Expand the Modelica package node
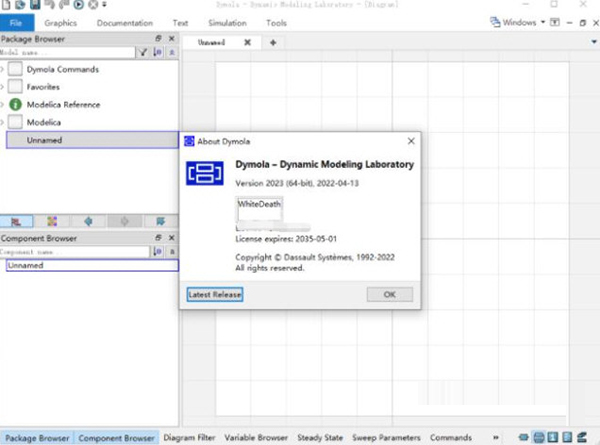This screenshot has height=445, width=600. click(x=3, y=122)
